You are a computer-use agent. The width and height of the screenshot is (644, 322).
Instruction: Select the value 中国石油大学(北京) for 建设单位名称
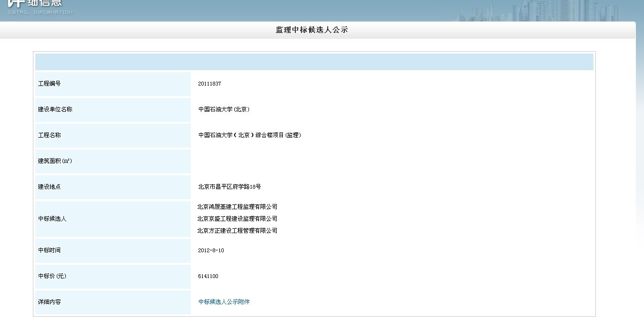pyautogui.click(x=224, y=109)
